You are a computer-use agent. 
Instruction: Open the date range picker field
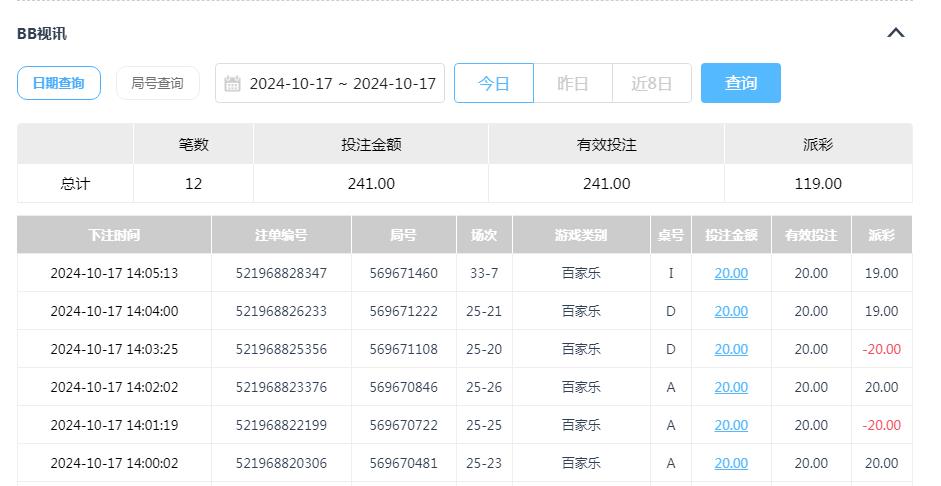coord(342,83)
